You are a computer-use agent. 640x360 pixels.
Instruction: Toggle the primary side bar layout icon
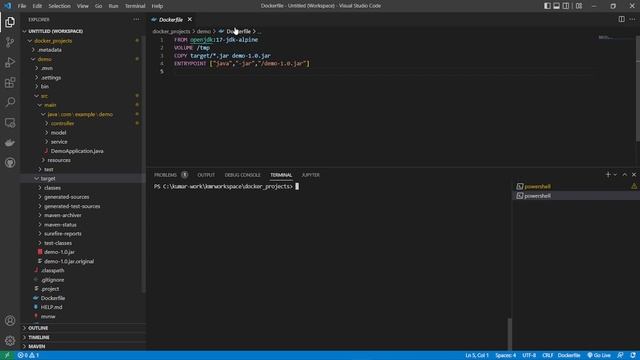[547, 6]
